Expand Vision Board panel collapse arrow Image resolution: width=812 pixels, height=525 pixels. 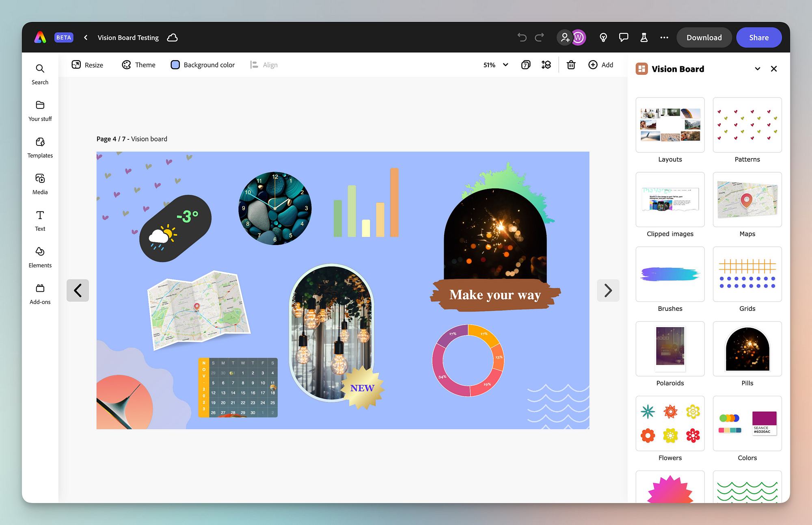click(x=758, y=69)
